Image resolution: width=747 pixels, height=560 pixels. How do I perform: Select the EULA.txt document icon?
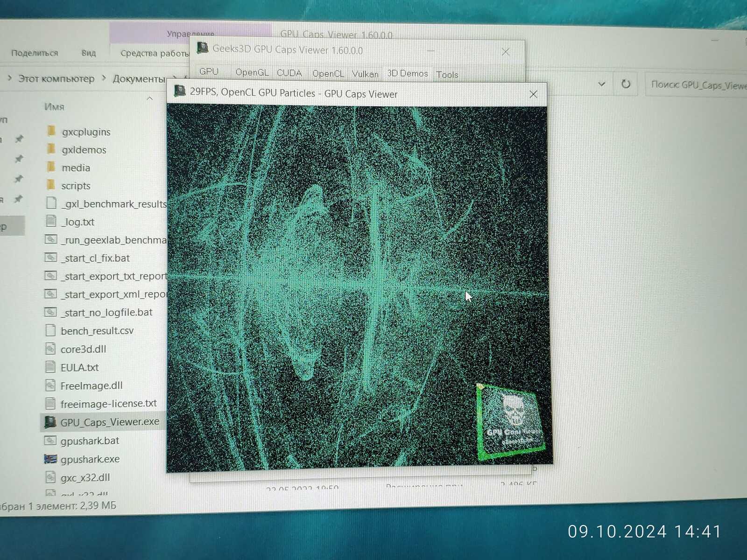coord(50,367)
